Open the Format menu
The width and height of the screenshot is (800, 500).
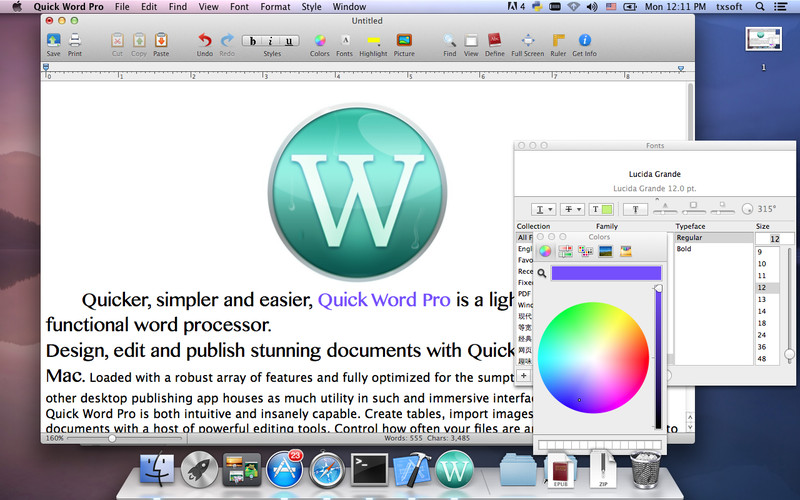tap(275, 7)
